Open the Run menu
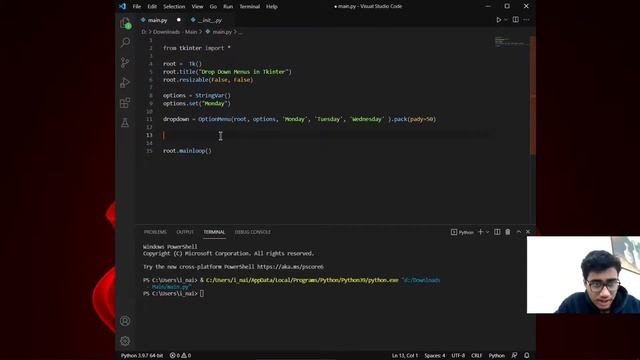The height and width of the screenshot is (360, 640). coord(228,7)
